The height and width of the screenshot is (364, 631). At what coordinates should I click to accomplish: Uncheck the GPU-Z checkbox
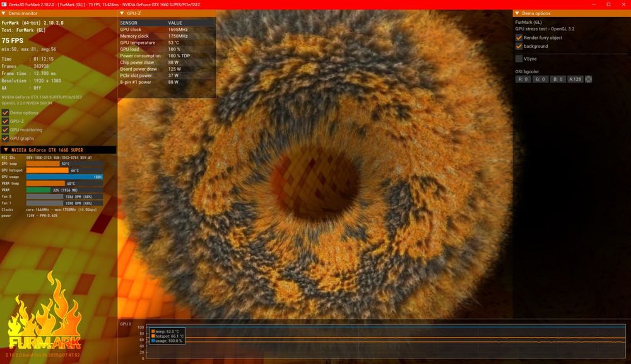5,121
